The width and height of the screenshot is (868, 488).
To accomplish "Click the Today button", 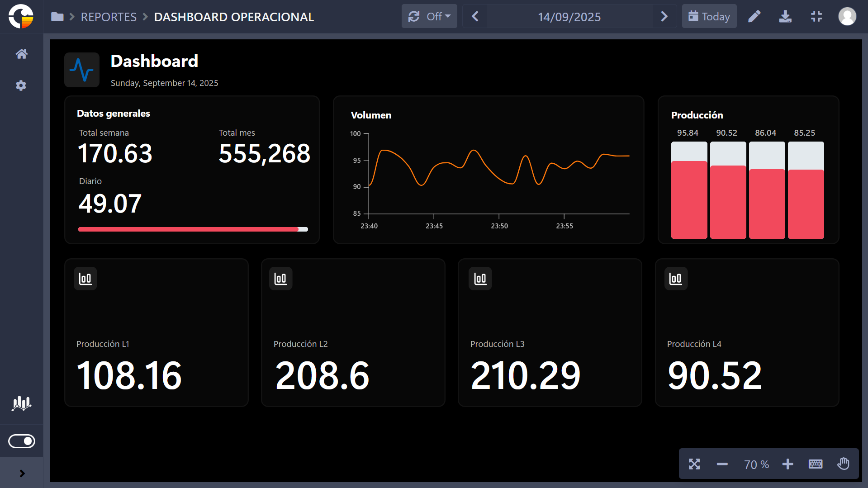I will pyautogui.click(x=709, y=17).
